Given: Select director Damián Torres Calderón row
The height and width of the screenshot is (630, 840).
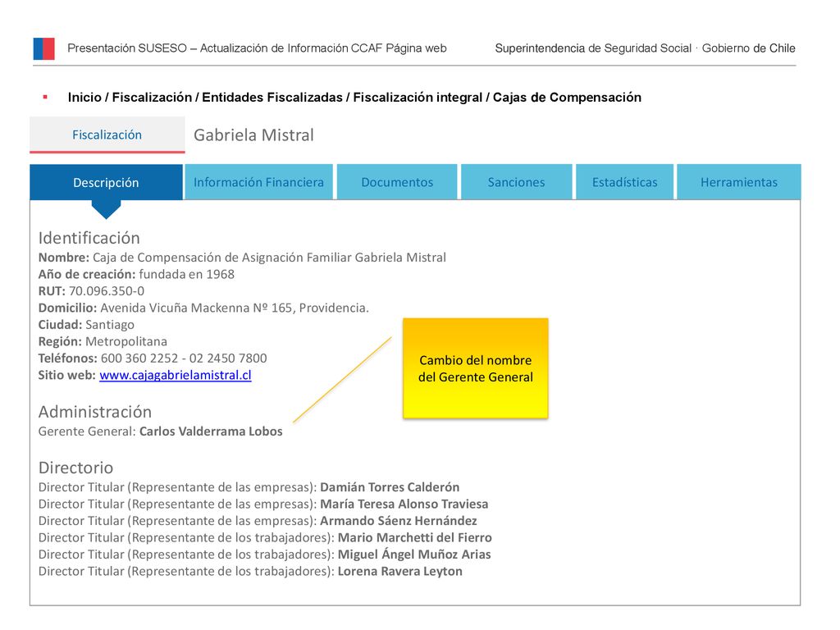Looking at the screenshot, I should point(249,487).
